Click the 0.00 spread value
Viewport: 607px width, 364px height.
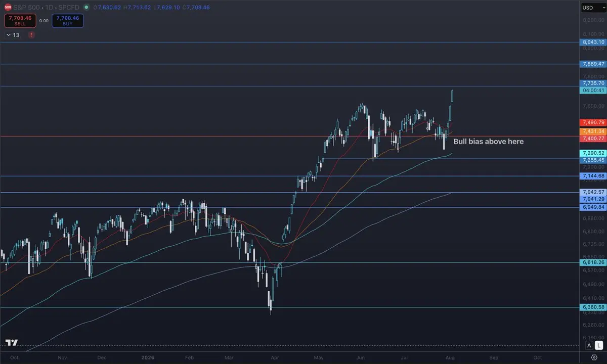pyautogui.click(x=44, y=21)
